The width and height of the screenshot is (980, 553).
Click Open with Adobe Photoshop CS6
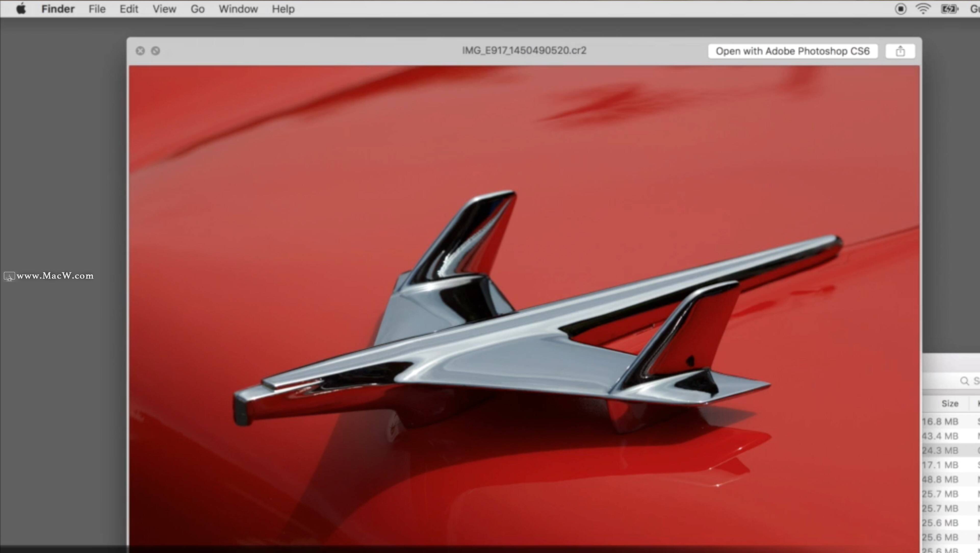pos(793,51)
